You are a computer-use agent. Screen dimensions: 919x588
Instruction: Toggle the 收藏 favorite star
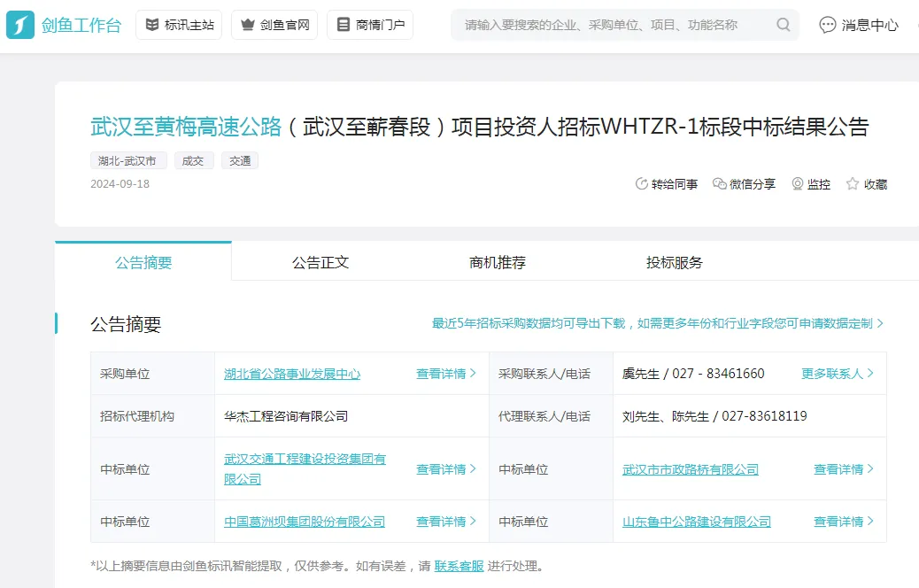coord(867,184)
